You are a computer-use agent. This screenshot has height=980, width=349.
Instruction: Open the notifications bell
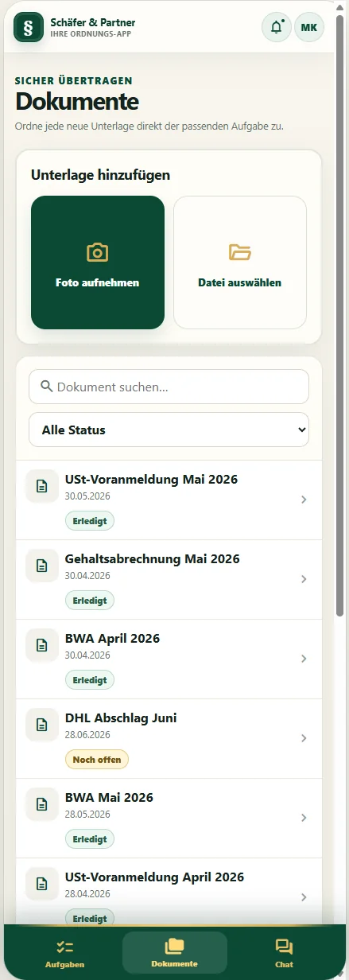(277, 27)
